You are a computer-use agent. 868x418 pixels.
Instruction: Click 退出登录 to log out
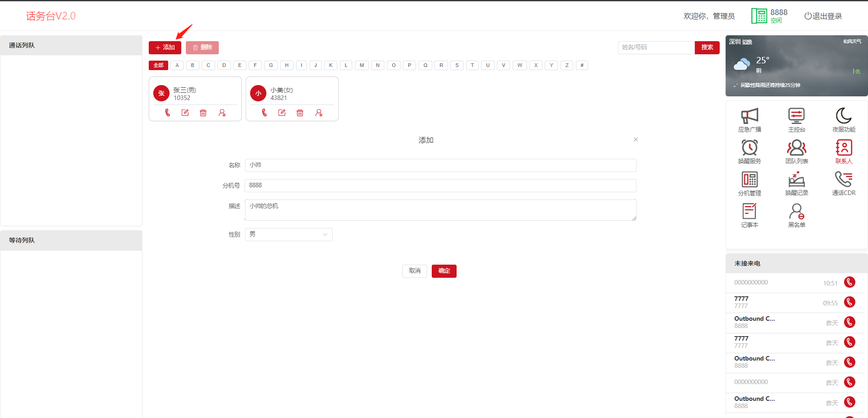[x=823, y=16]
